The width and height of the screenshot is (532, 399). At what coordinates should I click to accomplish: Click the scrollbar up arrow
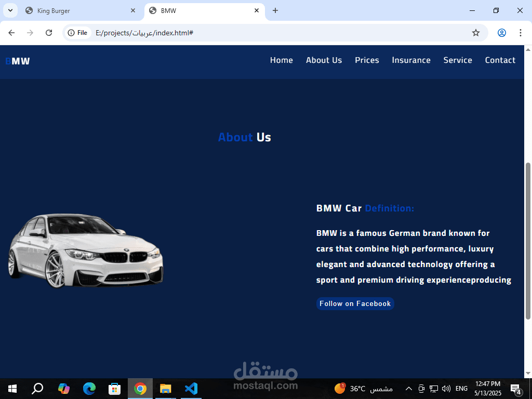(528, 49)
